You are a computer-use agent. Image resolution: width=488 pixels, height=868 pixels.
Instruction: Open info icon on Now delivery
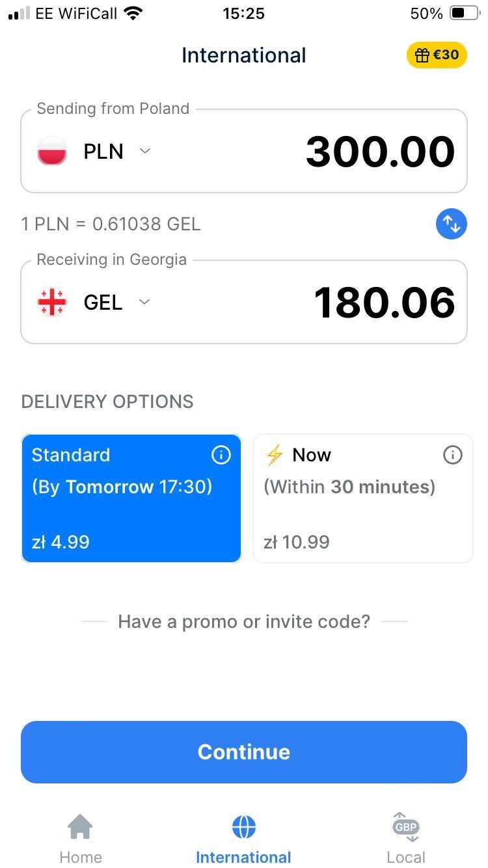(x=452, y=455)
